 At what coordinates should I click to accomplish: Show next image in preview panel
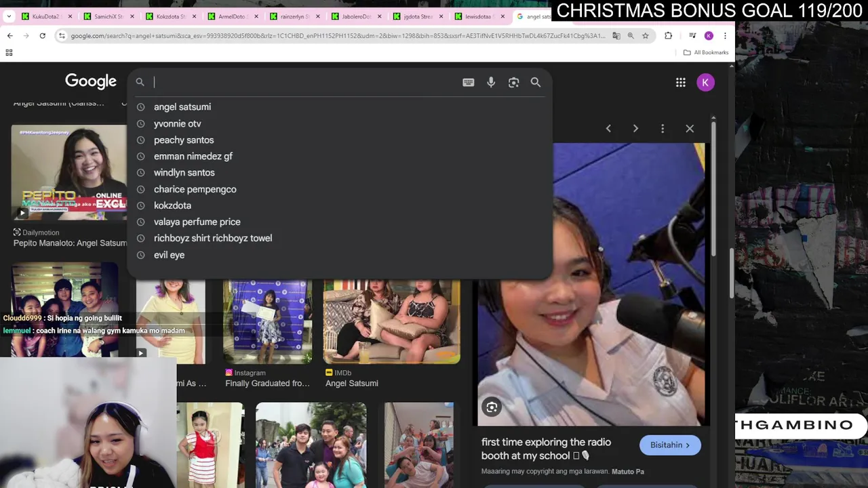tap(635, 128)
